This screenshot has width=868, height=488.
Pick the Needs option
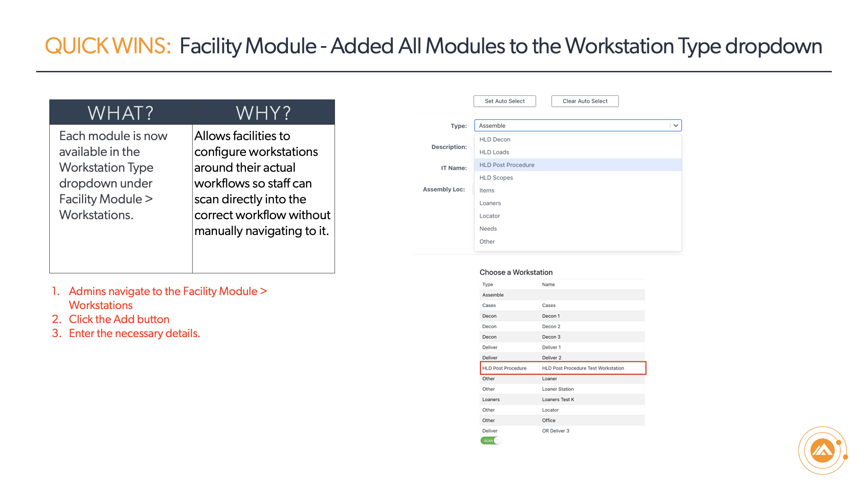pos(578,229)
